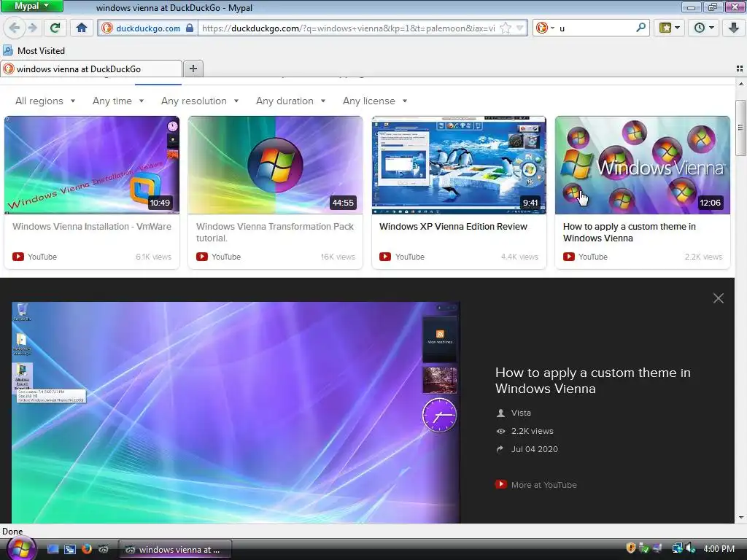Focus the URL address field

click(348, 28)
